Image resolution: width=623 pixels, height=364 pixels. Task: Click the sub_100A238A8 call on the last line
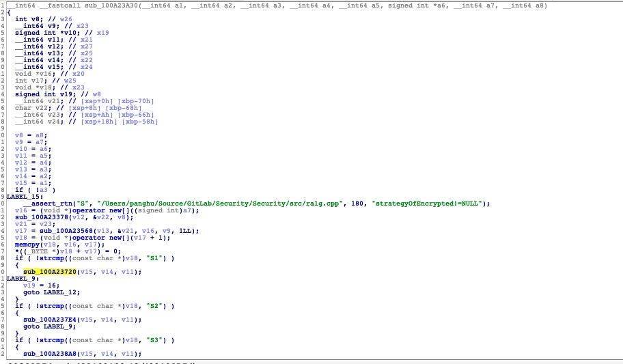coord(50,354)
